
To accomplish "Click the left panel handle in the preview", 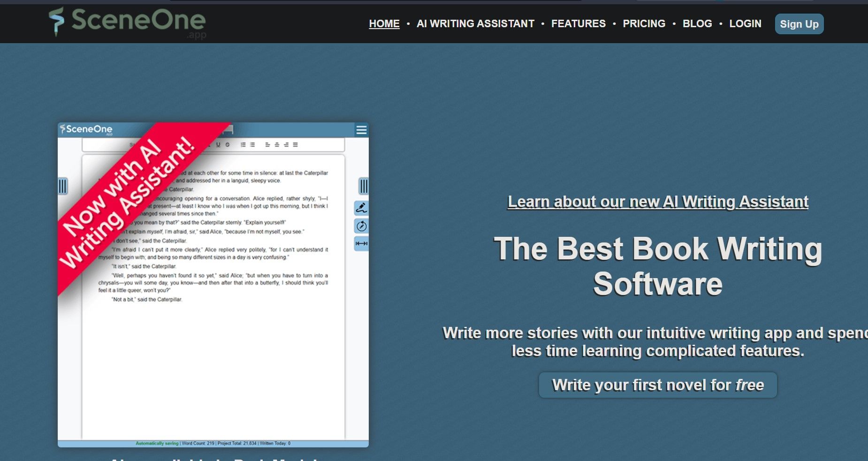I will [x=63, y=186].
